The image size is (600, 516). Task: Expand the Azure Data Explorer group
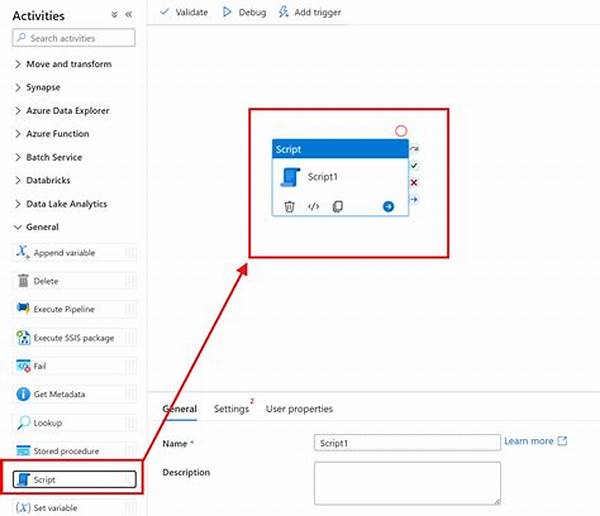68,110
